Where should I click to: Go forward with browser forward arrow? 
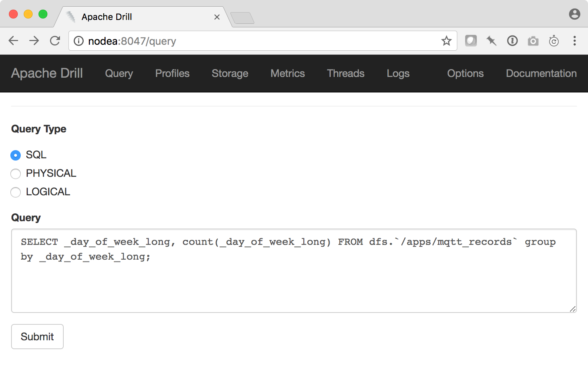tap(34, 41)
